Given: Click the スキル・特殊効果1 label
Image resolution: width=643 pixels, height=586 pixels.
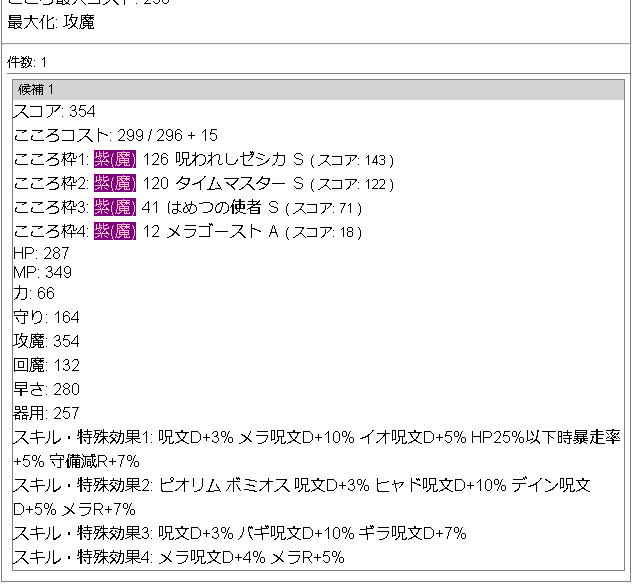Looking at the screenshot, I should 83,437.
